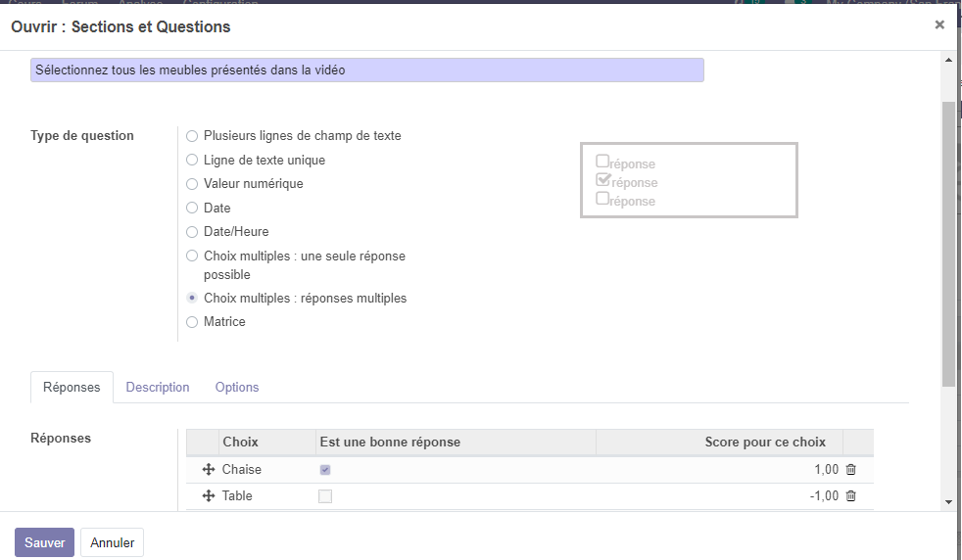Click the trash icon for Chaise row
Viewport: 962px width, 560px height.
point(850,470)
